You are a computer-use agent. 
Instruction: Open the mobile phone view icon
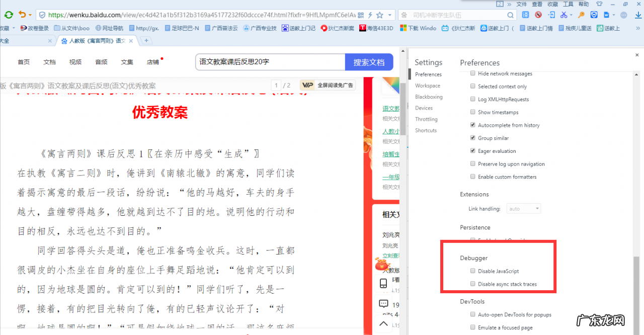[x=383, y=283]
